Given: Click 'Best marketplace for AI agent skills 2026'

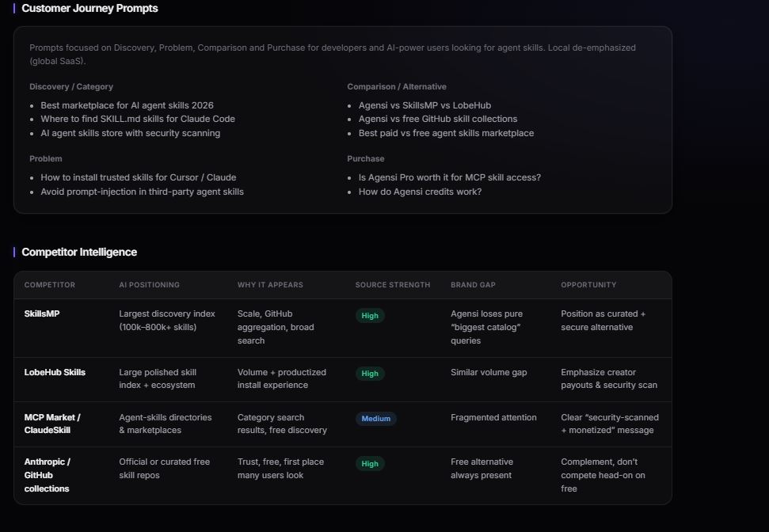Looking at the screenshot, I should coord(127,105).
